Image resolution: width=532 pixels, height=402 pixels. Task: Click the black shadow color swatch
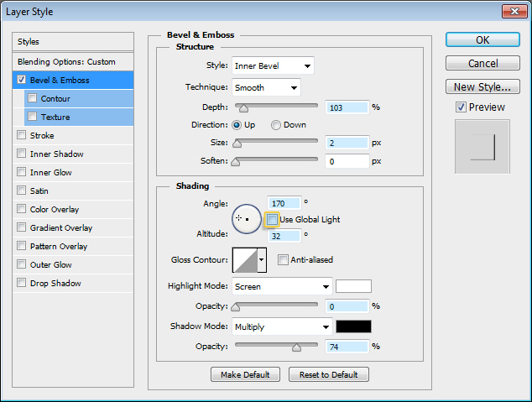tap(353, 326)
